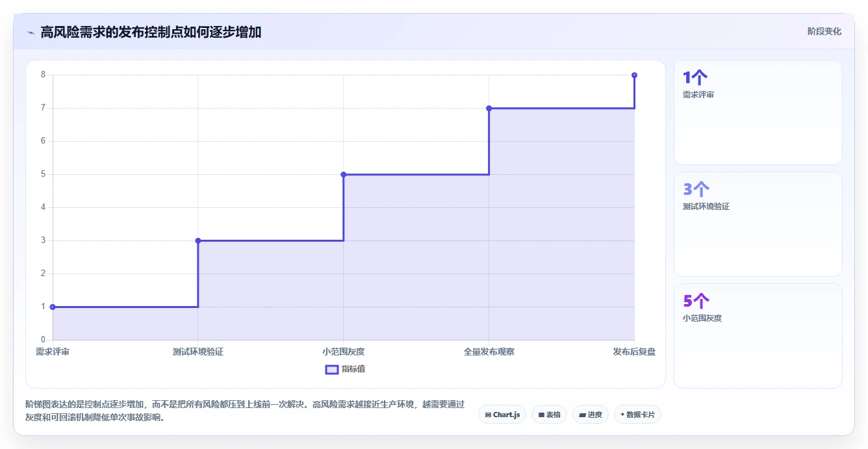Click the chart title 高风险需求的发布控制点如何逐步增加

(151, 32)
